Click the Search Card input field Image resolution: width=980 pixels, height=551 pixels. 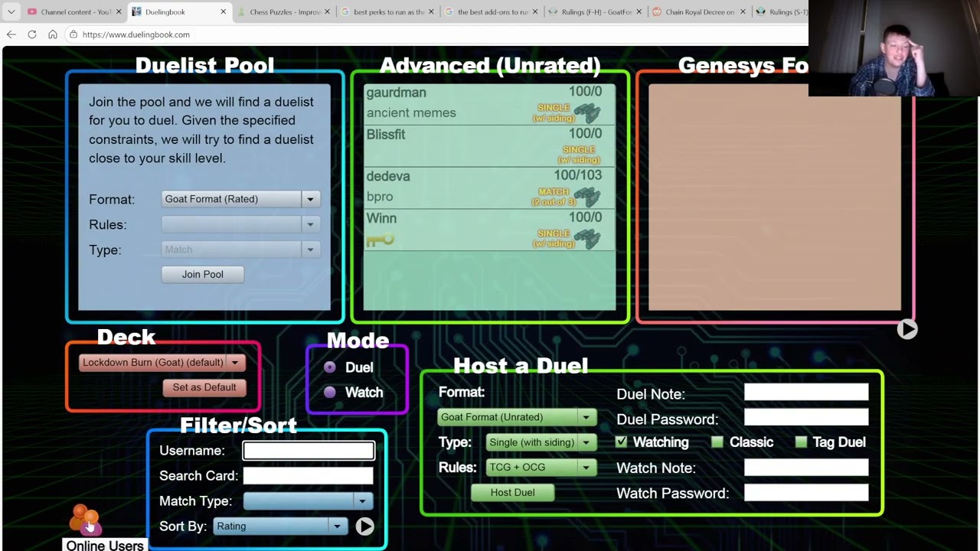pyautogui.click(x=309, y=475)
